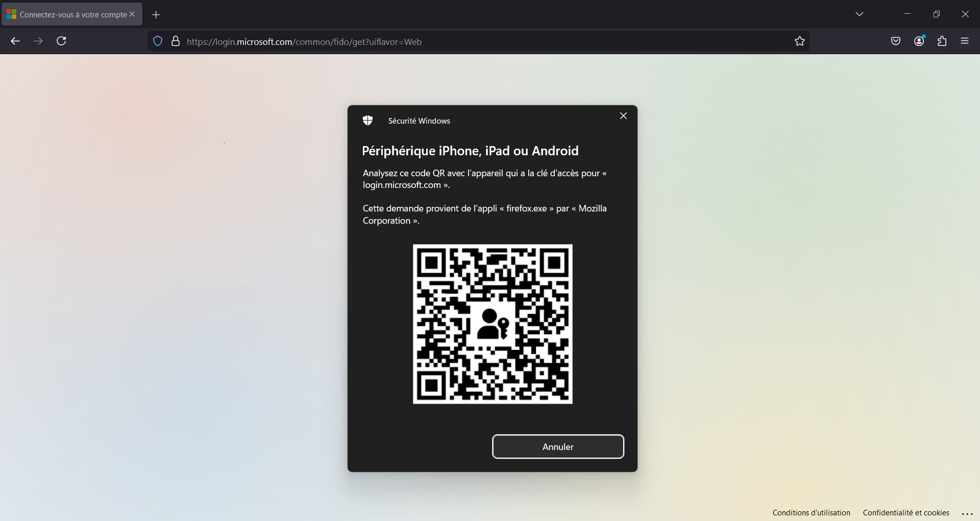Open the Confidentialité et cookies link

click(906, 513)
